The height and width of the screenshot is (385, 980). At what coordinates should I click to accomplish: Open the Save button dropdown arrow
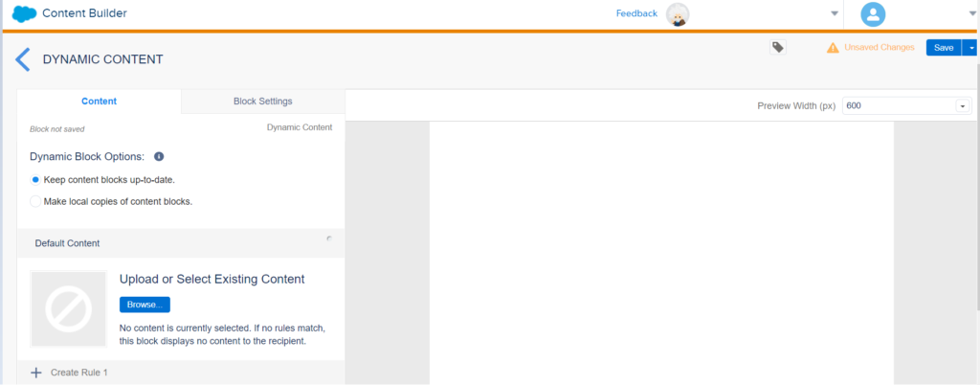pos(970,48)
